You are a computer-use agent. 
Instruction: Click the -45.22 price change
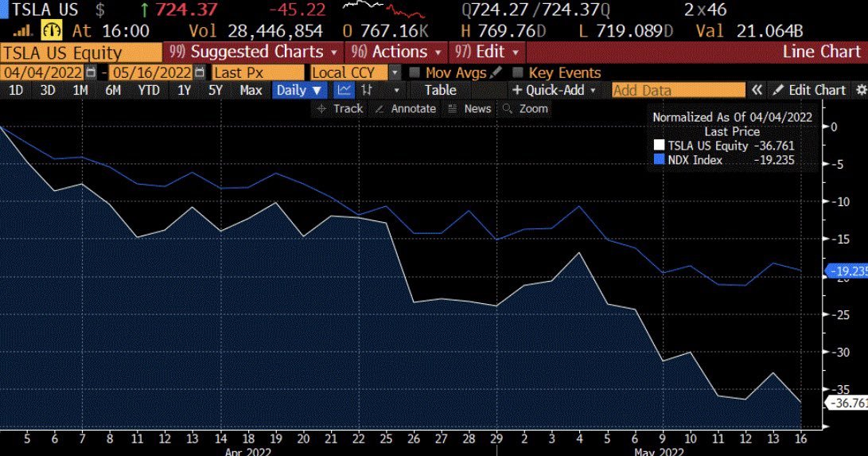point(298,10)
